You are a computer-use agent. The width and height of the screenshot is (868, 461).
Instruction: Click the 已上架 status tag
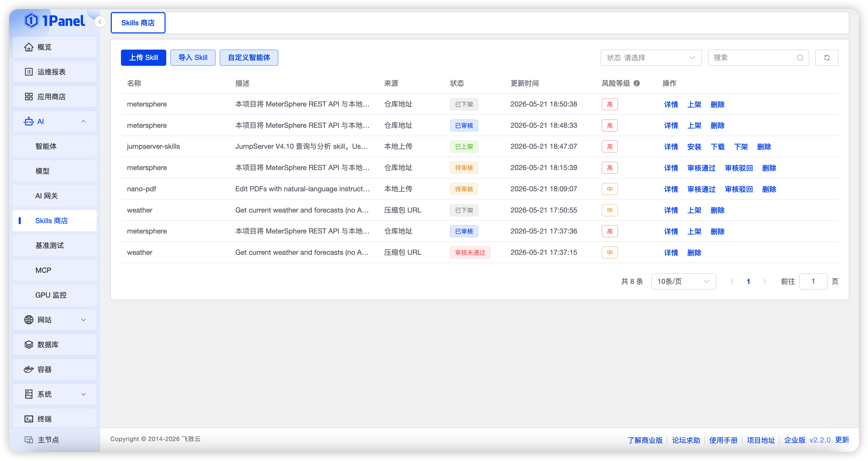464,146
